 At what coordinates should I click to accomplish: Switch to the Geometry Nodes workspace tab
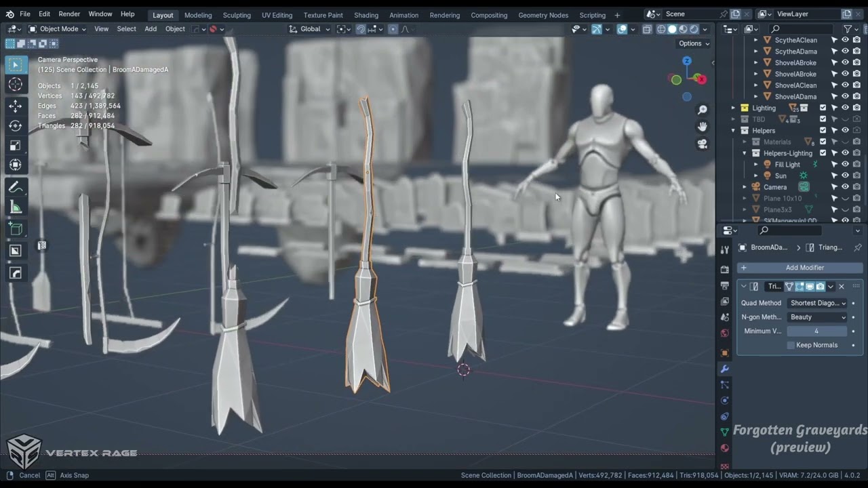point(543,15)
